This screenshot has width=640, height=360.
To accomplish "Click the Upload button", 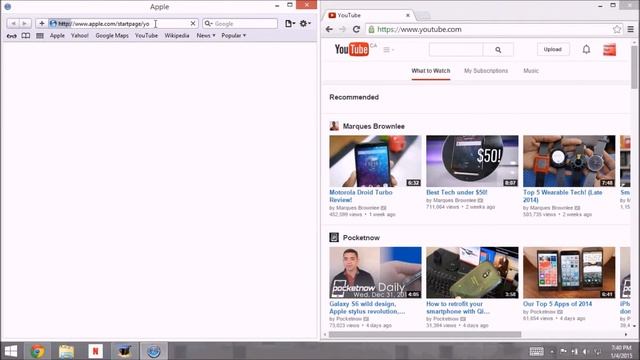I will tap(553, 49).
